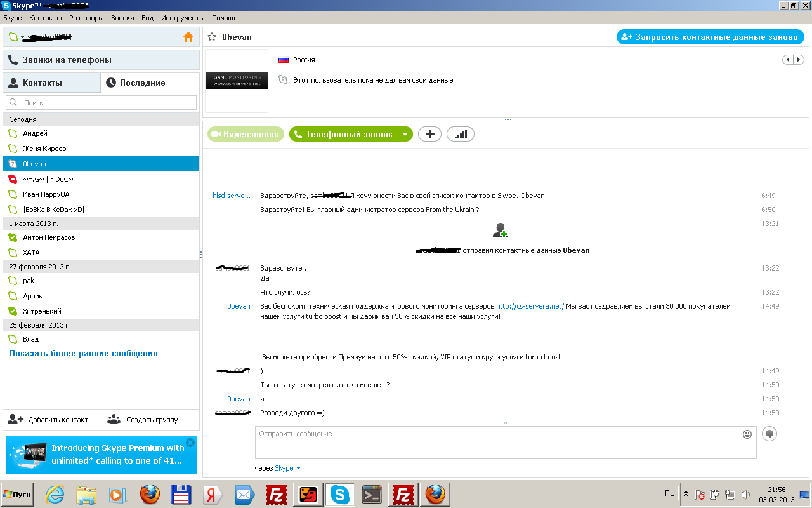Click Показать более ранние сообщения link
The width and height of the screenshot is (812, 508).
[84, 353]
